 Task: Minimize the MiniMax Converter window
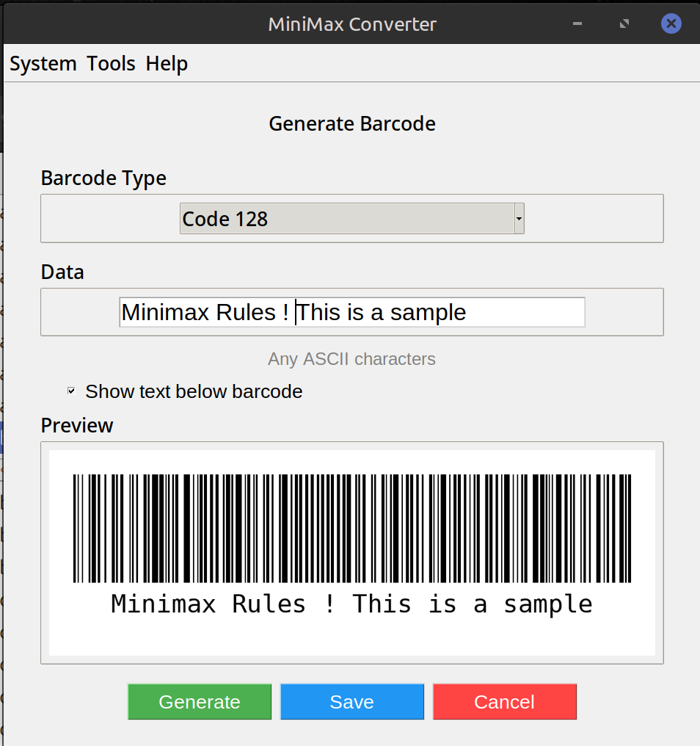(577, 23)
